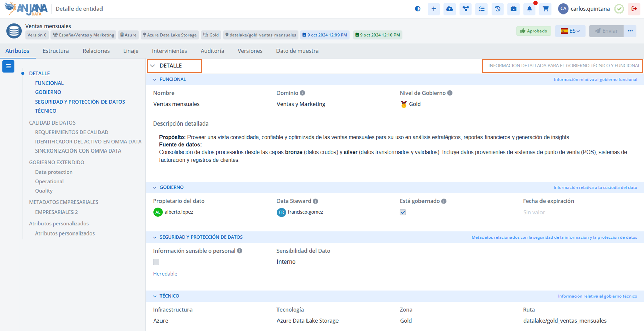
Task: Open the task checklist icon
Action: coord(481,9)
